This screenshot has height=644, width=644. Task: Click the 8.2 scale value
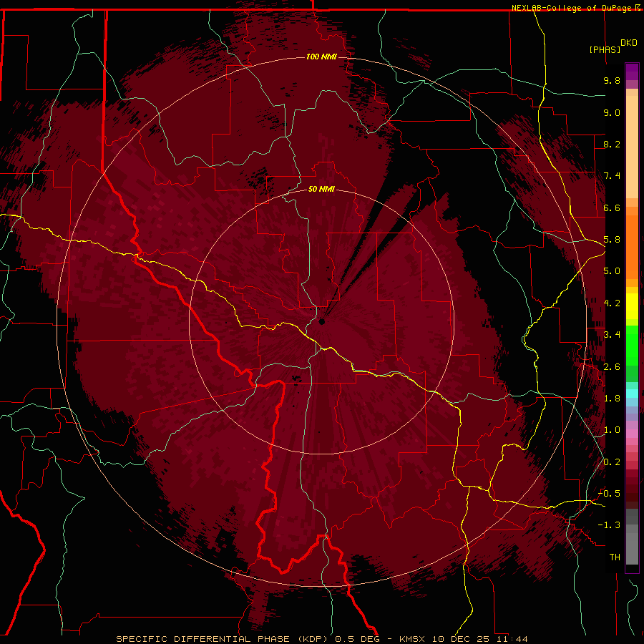(612, 144)
